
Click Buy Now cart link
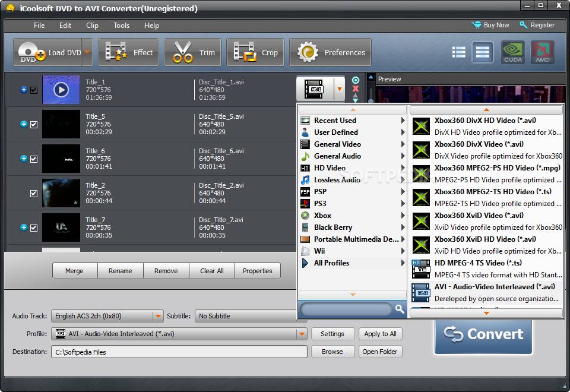490,25
